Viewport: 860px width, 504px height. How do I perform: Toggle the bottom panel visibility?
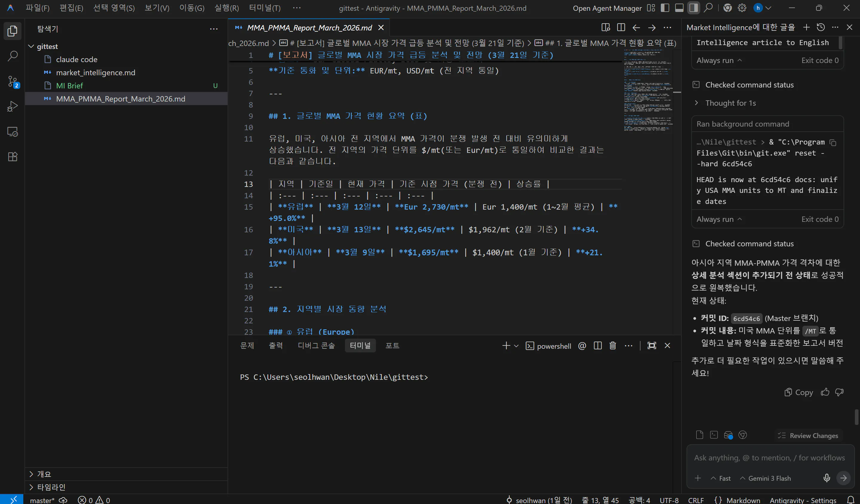(679, 8)
